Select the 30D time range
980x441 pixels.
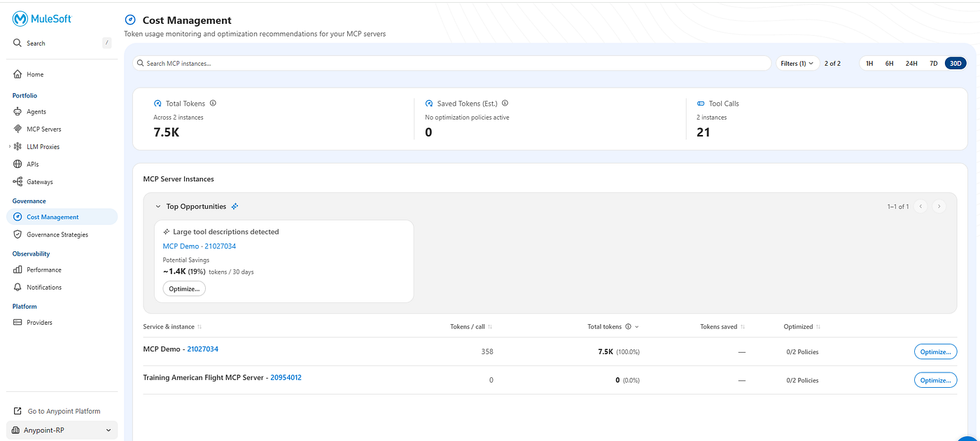click(955, 63)
